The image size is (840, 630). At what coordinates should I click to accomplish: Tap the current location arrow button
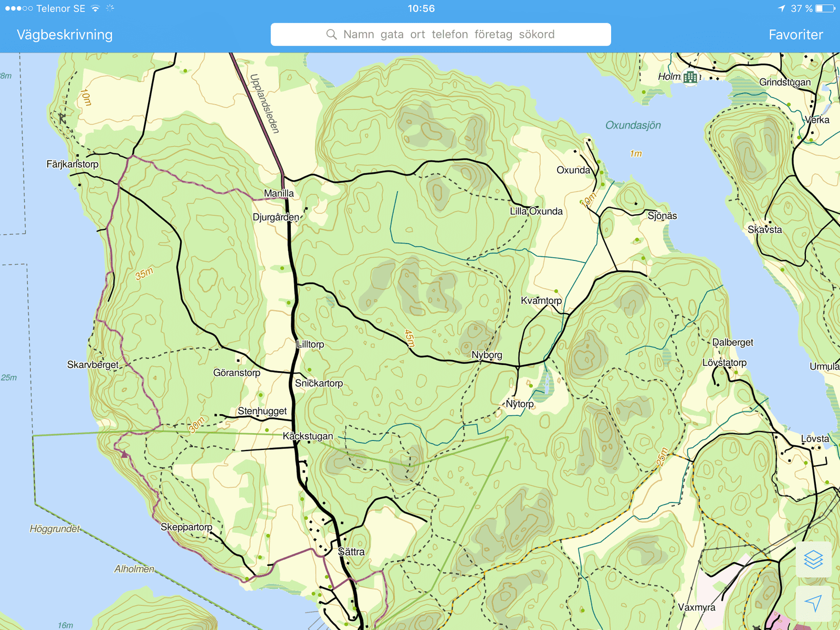click(x=813, y=603)
